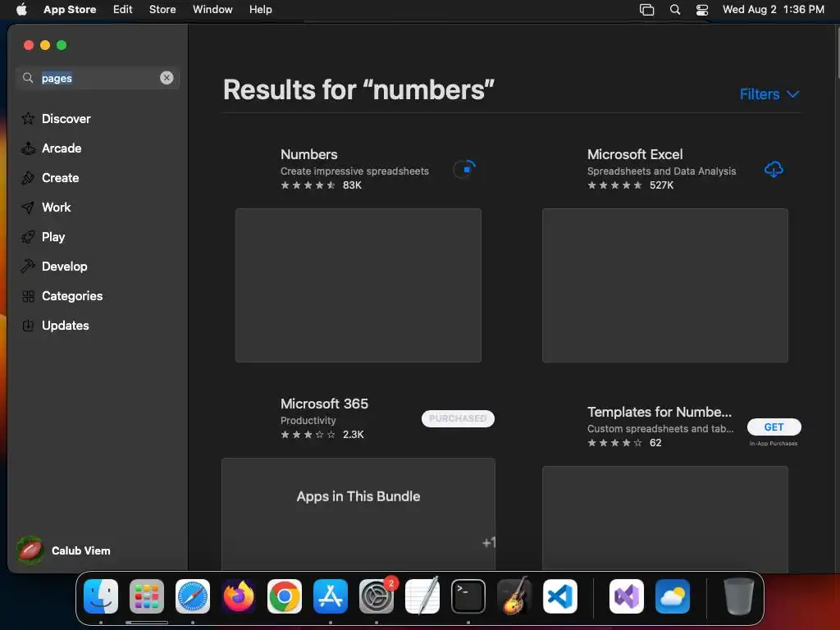Open the Microsoft Excel screenshot preview

pos(665,285)
